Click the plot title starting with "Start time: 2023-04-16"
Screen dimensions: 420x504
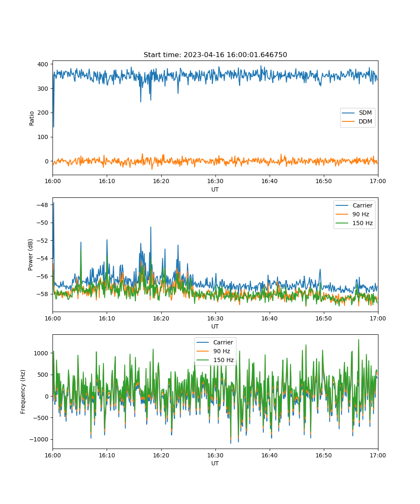pos(215,55)
